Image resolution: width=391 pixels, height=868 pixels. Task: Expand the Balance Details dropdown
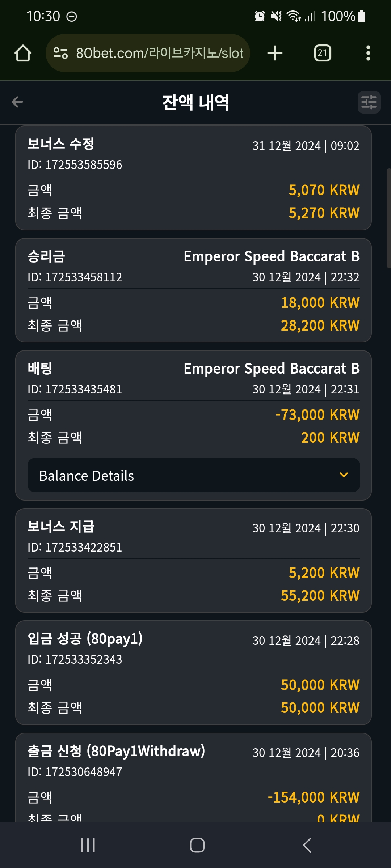coord(194,475)
